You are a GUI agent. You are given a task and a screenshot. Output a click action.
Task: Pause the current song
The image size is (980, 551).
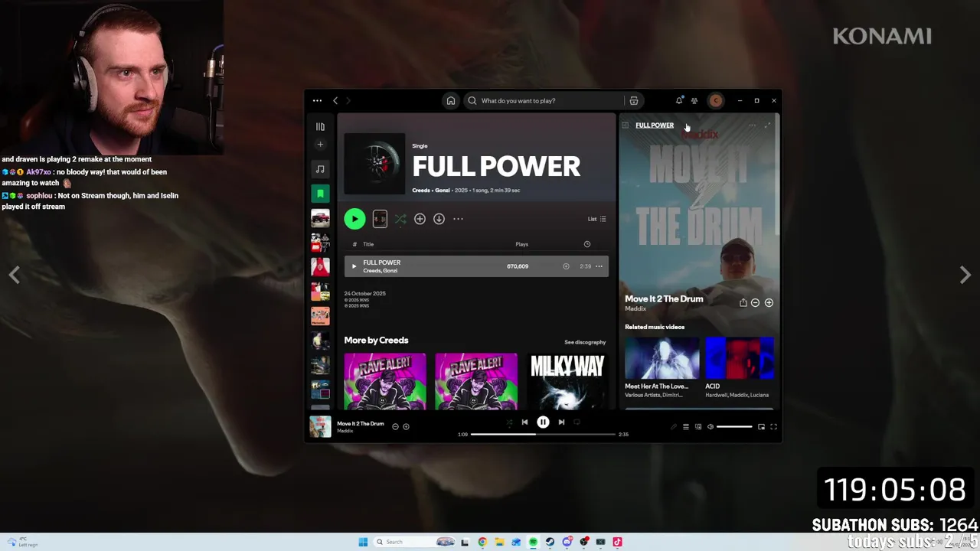tap(543, 422)
